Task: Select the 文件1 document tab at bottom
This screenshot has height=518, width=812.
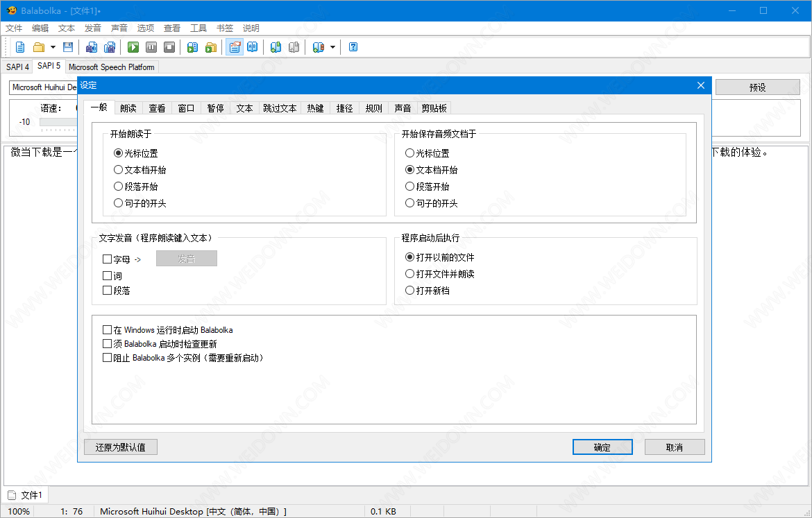Action: [x=26, y=495]
